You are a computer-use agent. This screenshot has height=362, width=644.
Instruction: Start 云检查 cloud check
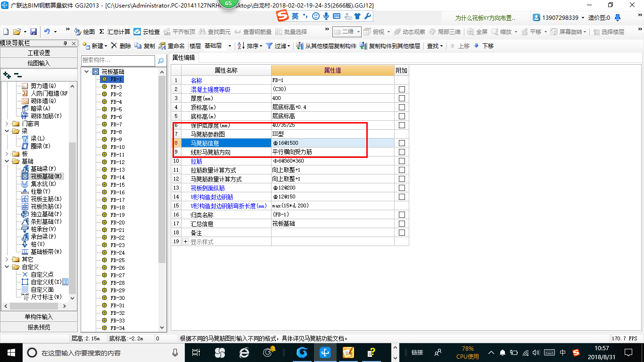point(147,32)
